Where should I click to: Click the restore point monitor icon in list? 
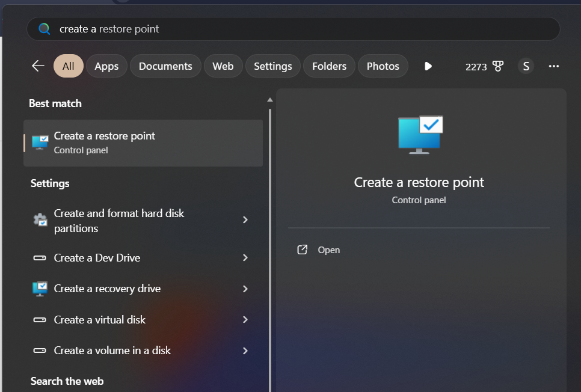pyautogui.click(x=40, y=142)
